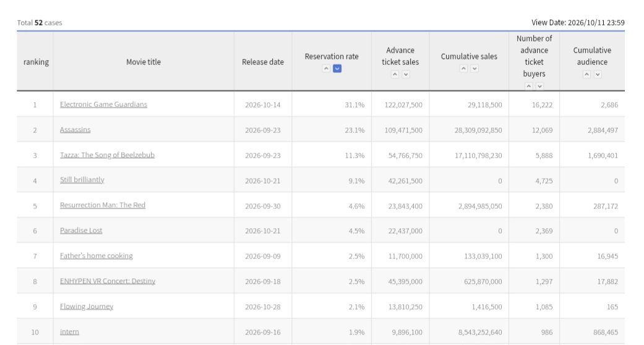Select cumulative sales 28,309,092,850 cell
Image resolution: width=644 pixels, height=345 pixels.
[x=469, y=130]
